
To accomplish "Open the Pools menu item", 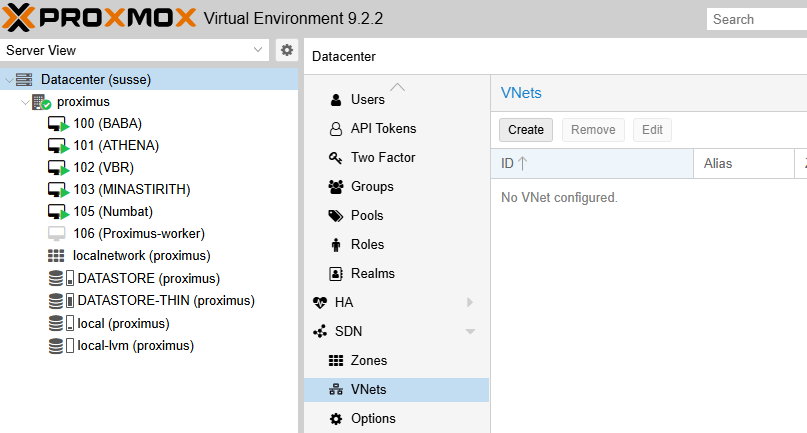I will tap(396, 215).
